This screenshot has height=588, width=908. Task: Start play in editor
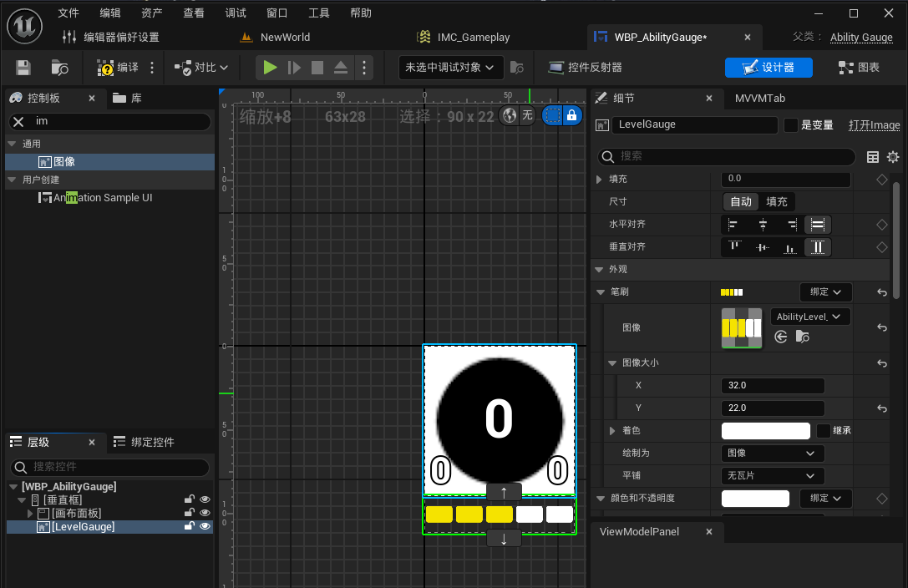point(270,68)
